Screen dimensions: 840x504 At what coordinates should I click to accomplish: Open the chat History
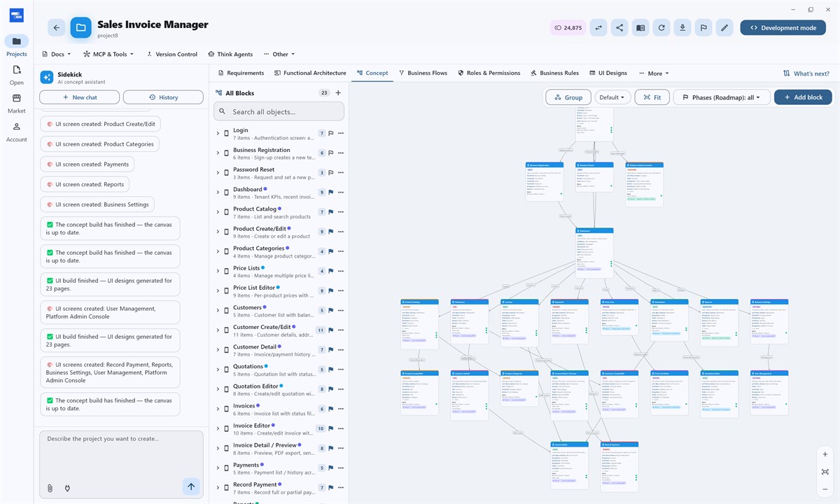pos(163,97)
